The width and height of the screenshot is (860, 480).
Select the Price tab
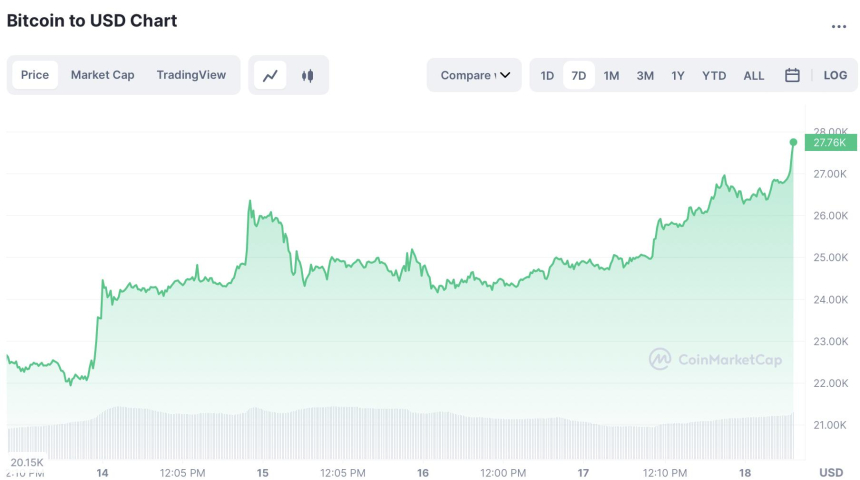tap(35, 75)
